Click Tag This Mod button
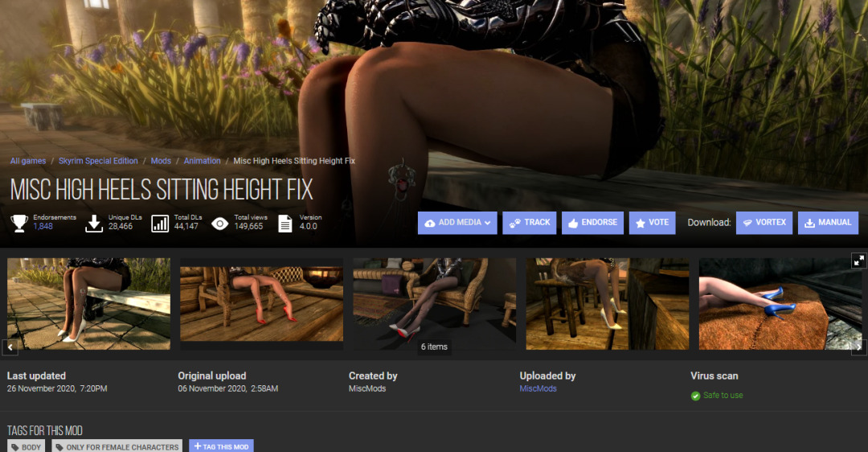868x452 pixels. (x=222, y=446)
